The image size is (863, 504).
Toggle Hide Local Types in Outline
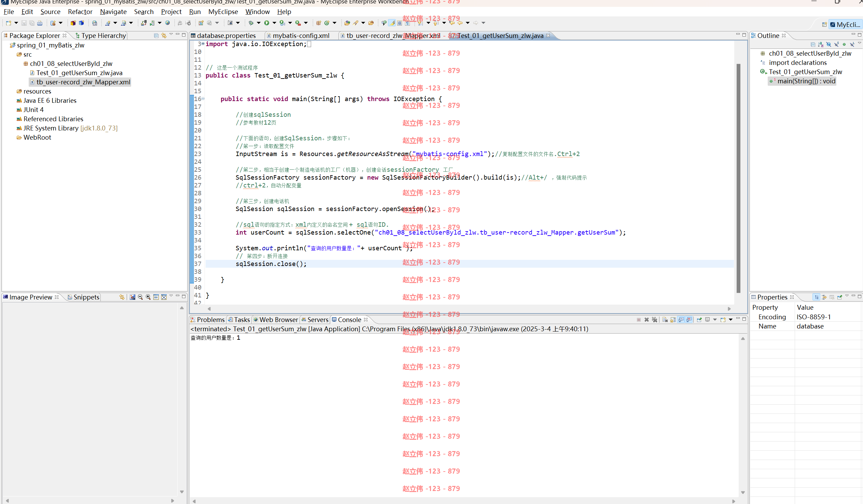(x=852, y=44)
